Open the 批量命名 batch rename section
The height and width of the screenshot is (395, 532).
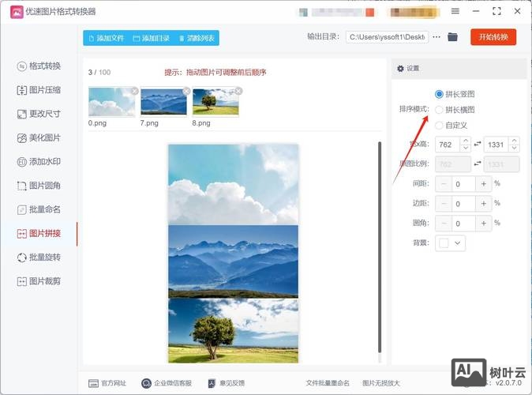pyautogui.click(x=39, y=209)
